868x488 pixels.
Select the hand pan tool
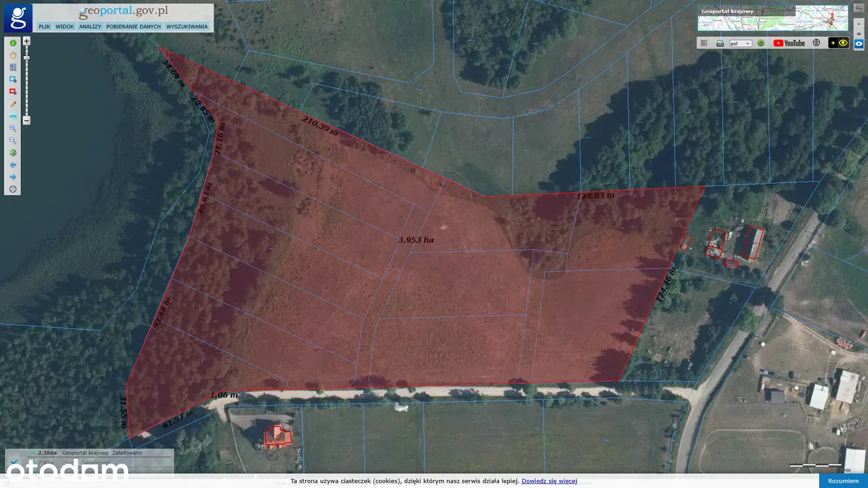pos(13,55)
